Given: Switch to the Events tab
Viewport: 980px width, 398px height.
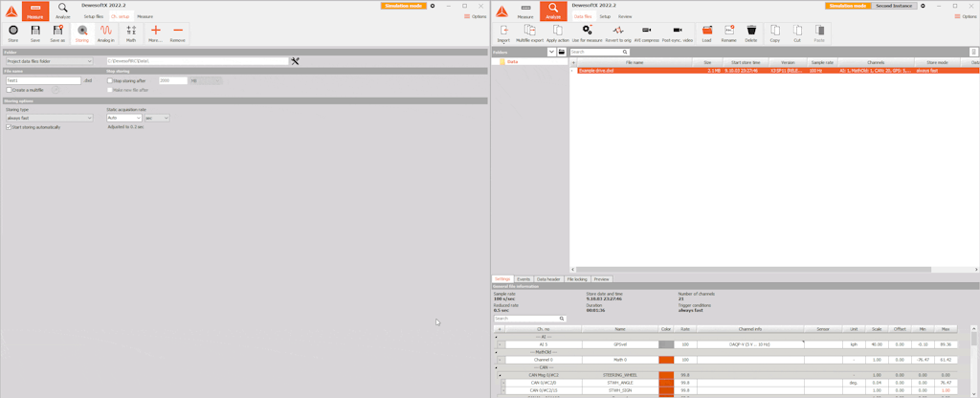Looking at the screenshot, I should 523,278.
